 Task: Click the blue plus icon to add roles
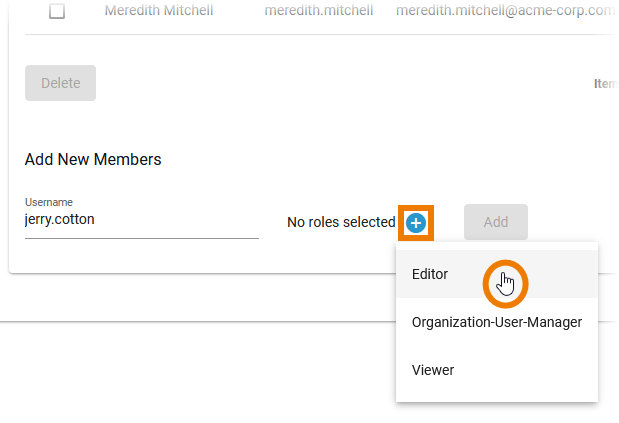tap(416, 222)
